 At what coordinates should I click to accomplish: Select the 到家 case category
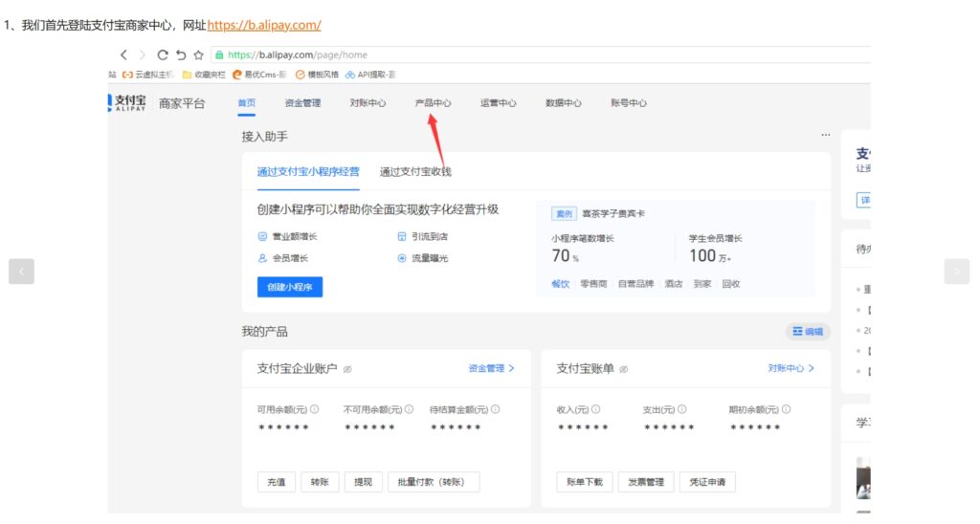(702, 284)
